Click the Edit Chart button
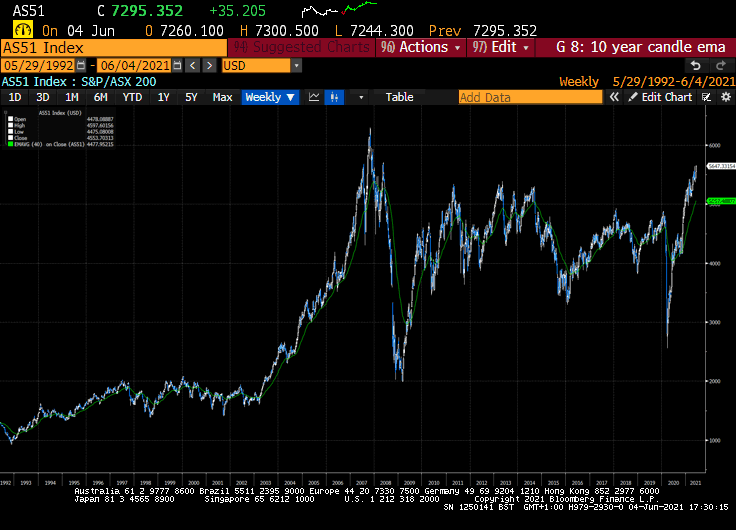This screenshot has height=530, width=736. (x=660, y=97)
